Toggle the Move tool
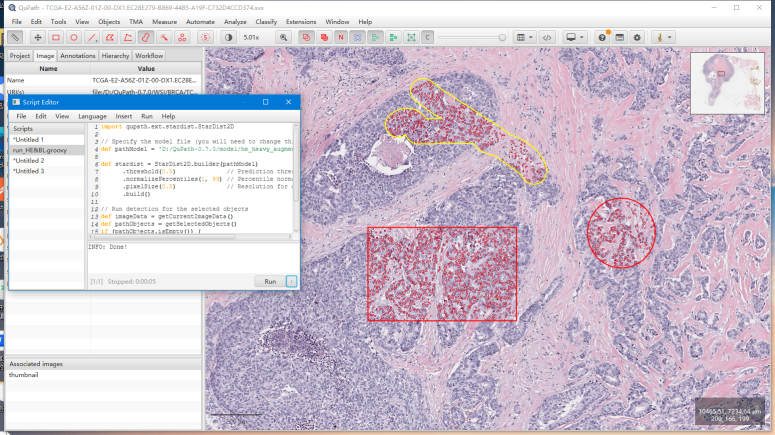The image size is (775, 435). point(37,37)
